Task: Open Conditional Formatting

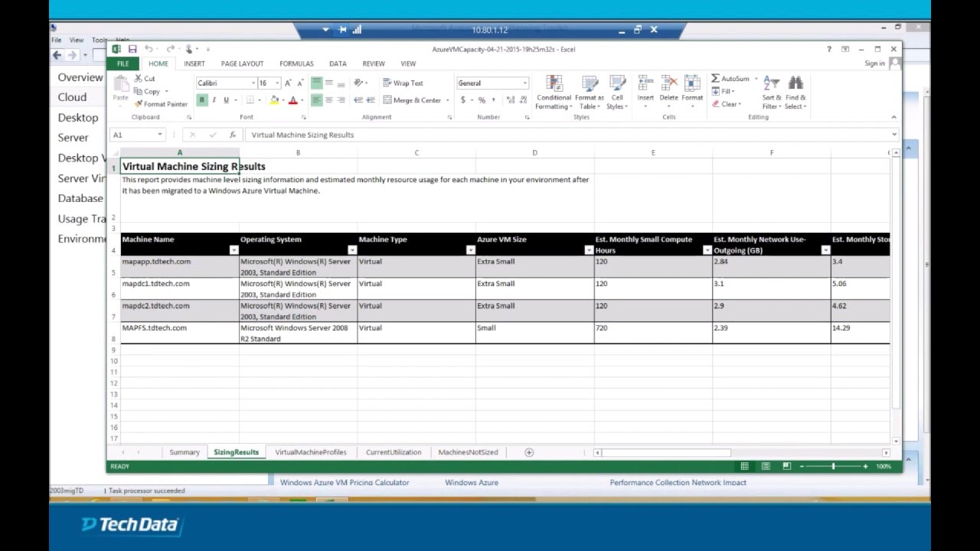Action: [x=554, y=93]
